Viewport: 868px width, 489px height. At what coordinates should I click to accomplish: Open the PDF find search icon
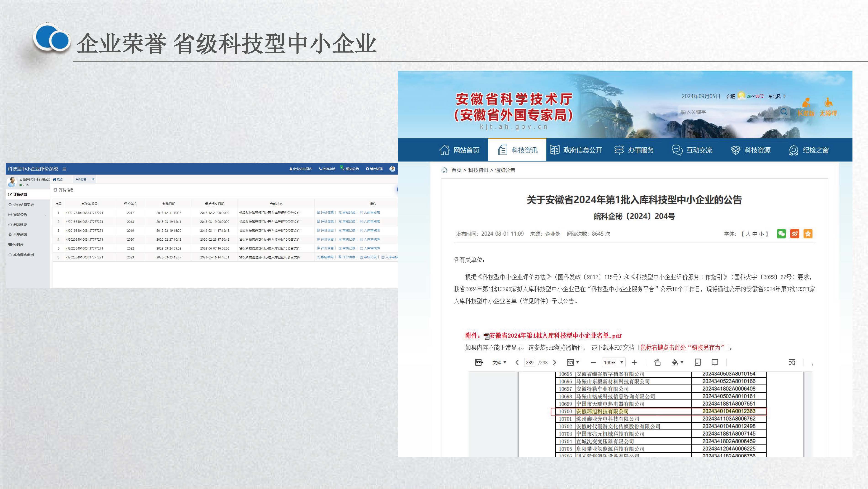[x=792, y=363]
